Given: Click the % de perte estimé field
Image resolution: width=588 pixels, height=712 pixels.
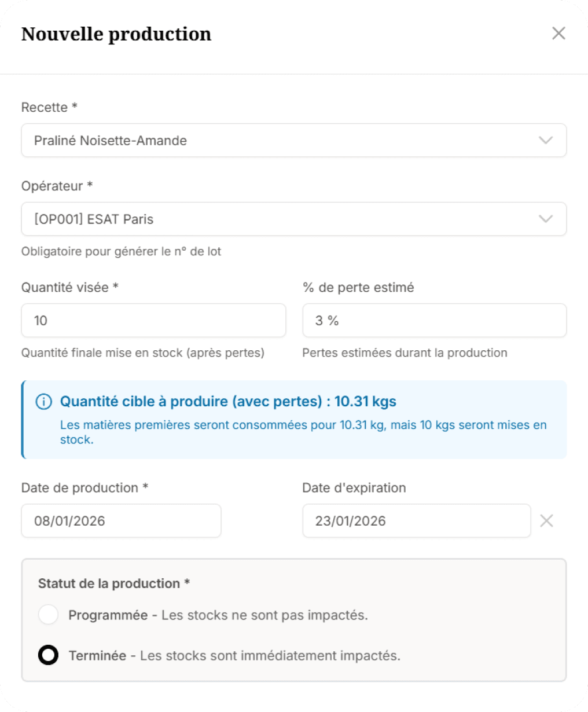Looking at the screenshot, I should pos(434,320).
